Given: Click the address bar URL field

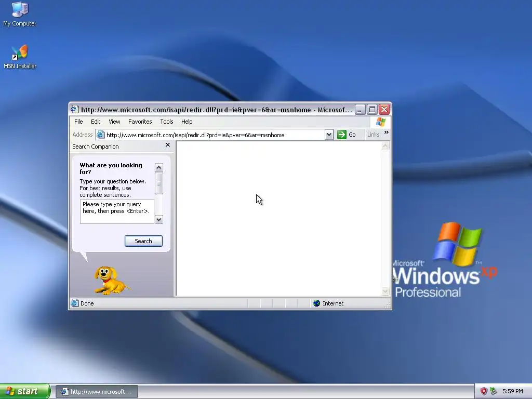Looking at the screenshot, I should [x=215, y=135].
